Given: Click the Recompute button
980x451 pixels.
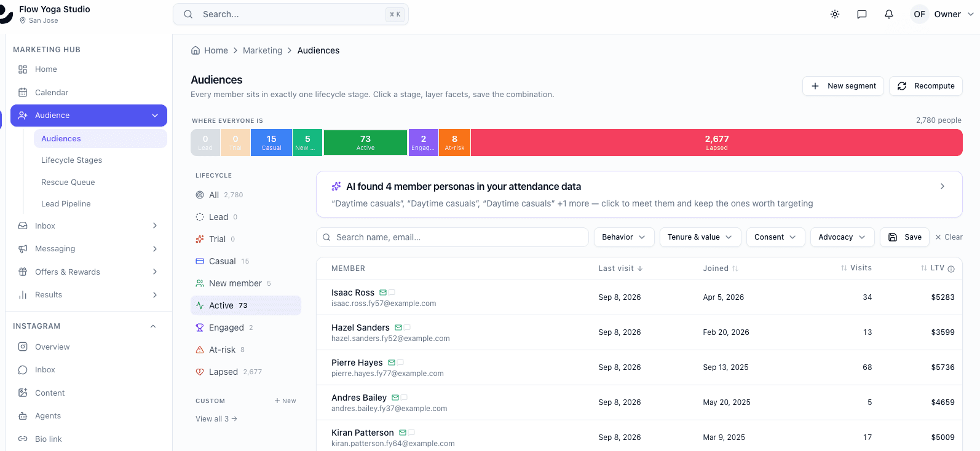Looking at the screenshot, I should (926, 86).
